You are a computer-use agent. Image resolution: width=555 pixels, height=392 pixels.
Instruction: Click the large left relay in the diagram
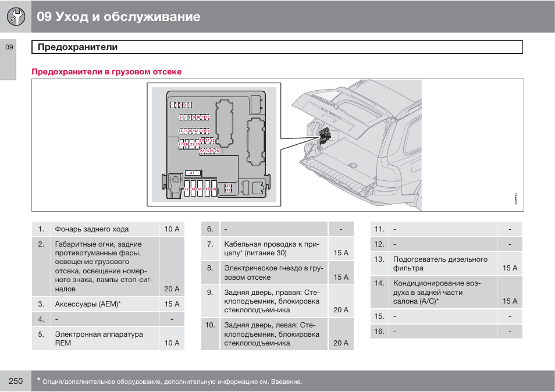coord(224,123)
